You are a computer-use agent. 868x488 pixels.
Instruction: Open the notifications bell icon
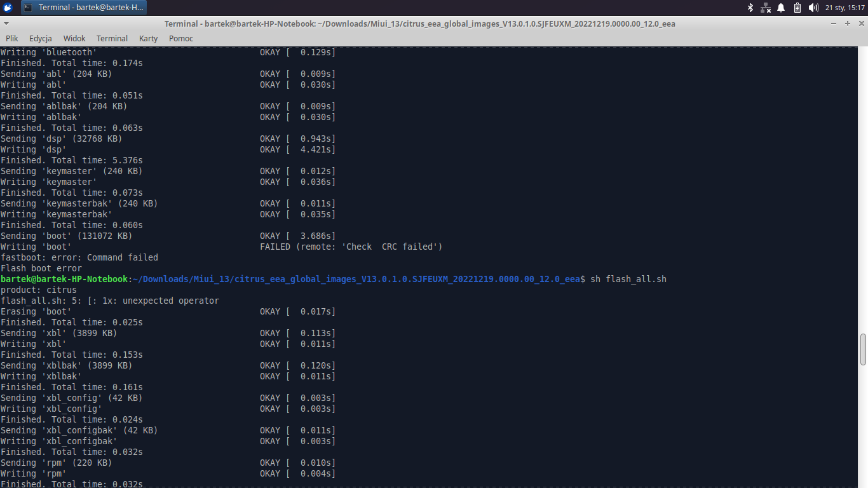[x=781, y=8]
